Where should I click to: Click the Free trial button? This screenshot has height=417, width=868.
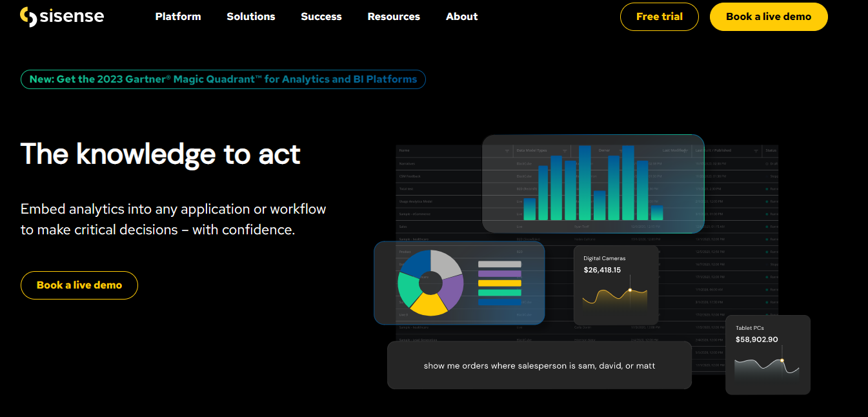point(660,17)
